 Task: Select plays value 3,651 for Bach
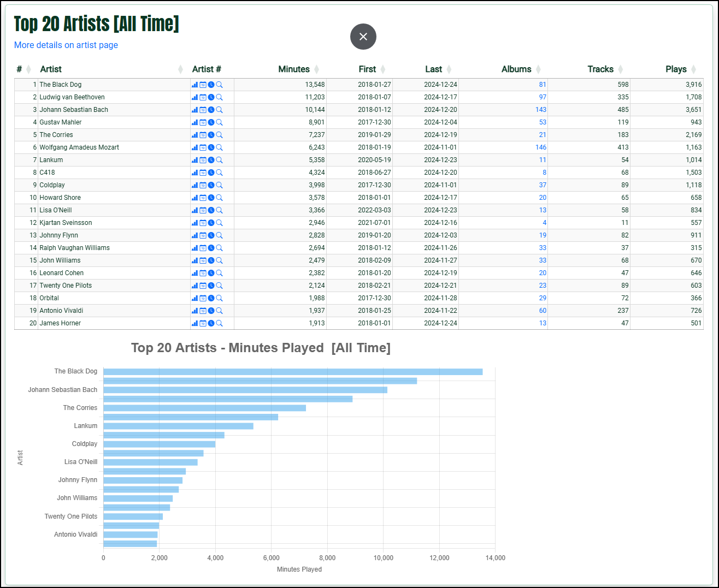[694, 110]
